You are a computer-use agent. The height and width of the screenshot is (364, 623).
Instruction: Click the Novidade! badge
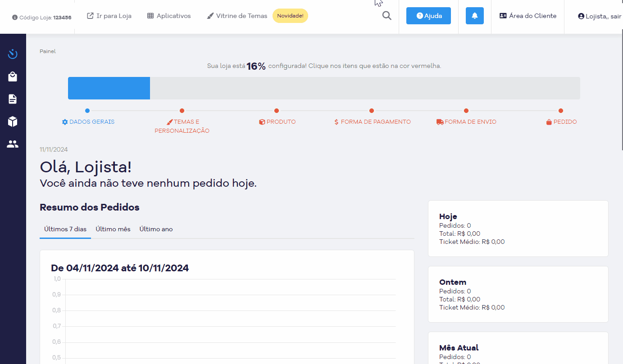point(290,16)
